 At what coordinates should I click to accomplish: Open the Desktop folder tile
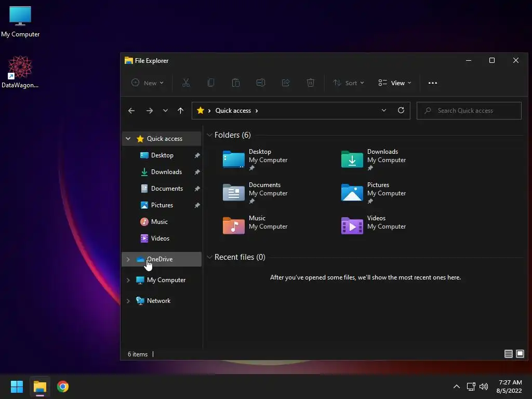click(x=255, y=159)
